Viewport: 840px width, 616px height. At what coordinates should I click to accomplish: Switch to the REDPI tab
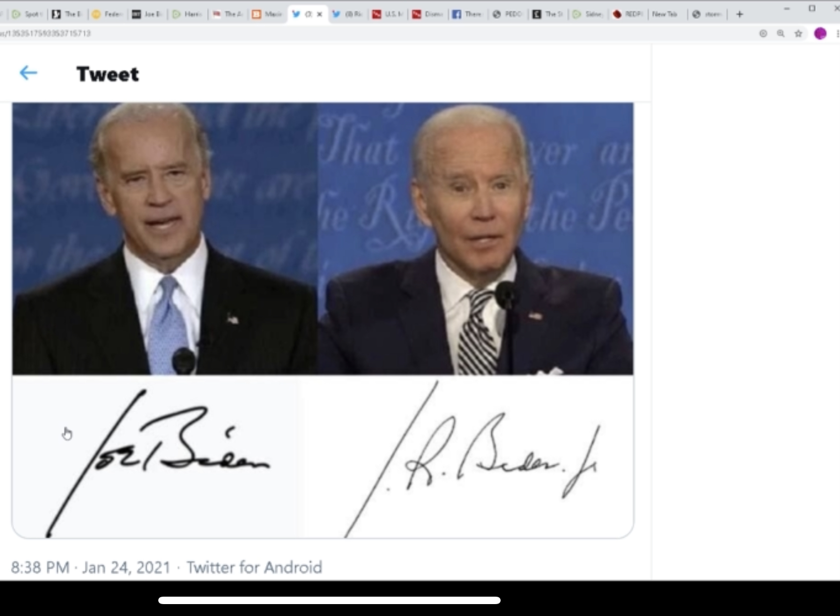point(629,14)
